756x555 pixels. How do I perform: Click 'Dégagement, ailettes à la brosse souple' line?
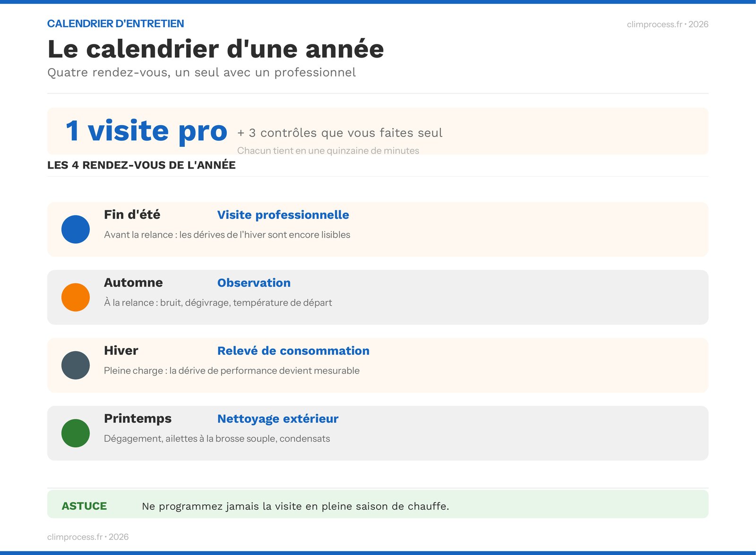click(217, 439)
